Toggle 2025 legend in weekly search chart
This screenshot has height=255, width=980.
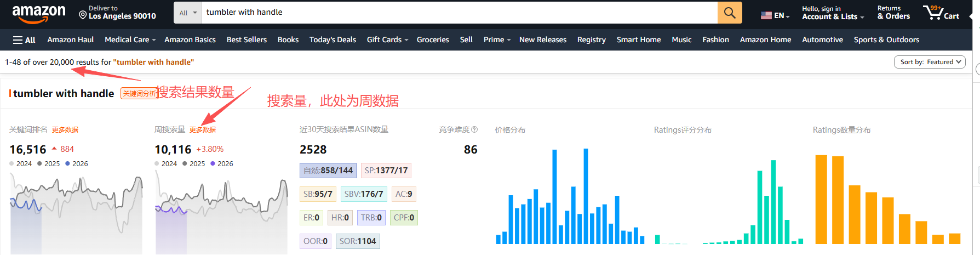tap(193, 164)
